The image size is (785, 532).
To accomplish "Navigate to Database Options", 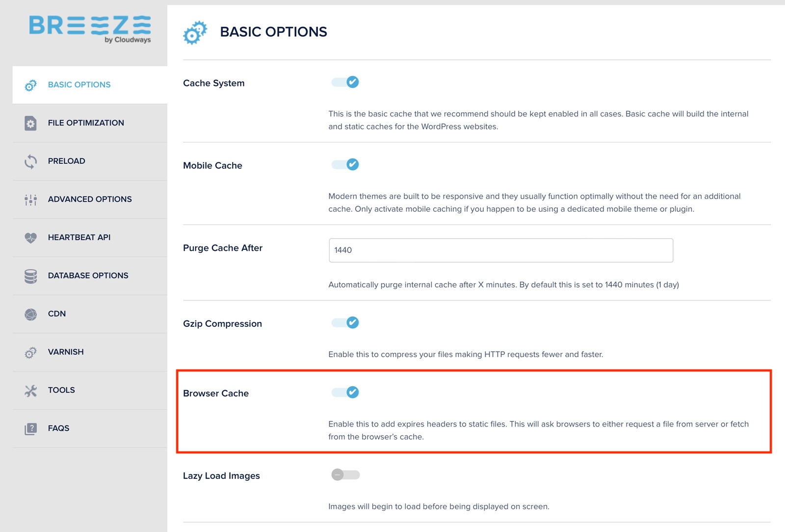I will [90, 276].
